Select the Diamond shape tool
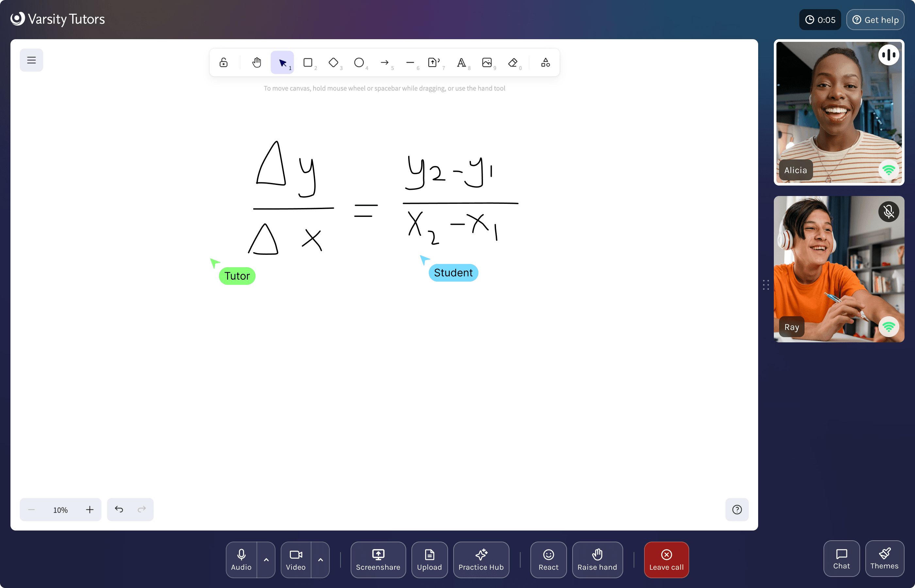Screen dimensions: 915x588 tap(333, 62)
